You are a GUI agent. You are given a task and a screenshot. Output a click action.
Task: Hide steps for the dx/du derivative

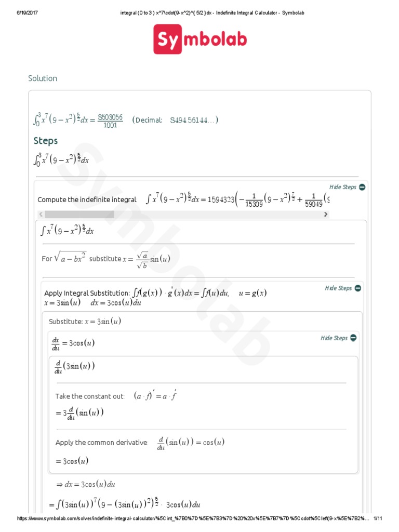(x=334, y=338)
